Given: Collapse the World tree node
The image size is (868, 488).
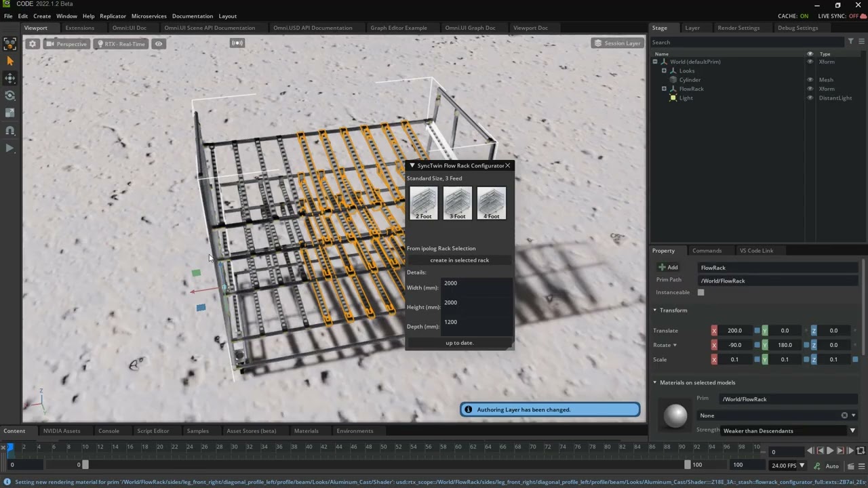Looking at the screenshot, I should pyautogui.click(x=655, y=62).
